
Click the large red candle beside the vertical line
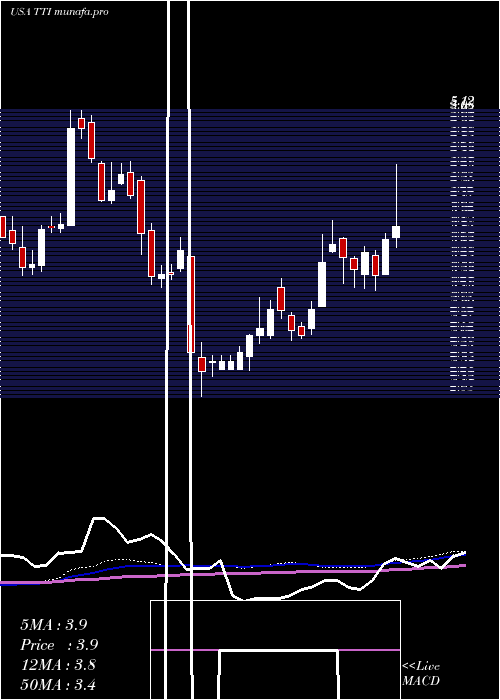[191, 304]
